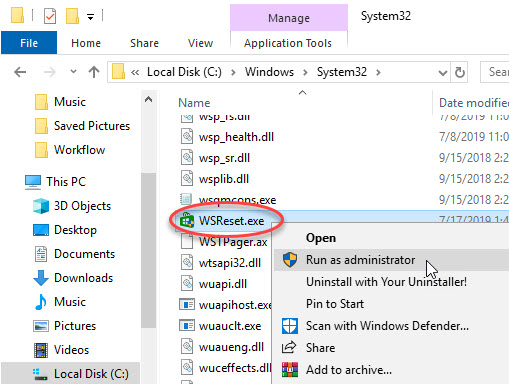Image resolution: width=509 pixels, height=384 pixels.
Task: Click the navigation pane scrollbar thumb
Action: coord(148,250)
